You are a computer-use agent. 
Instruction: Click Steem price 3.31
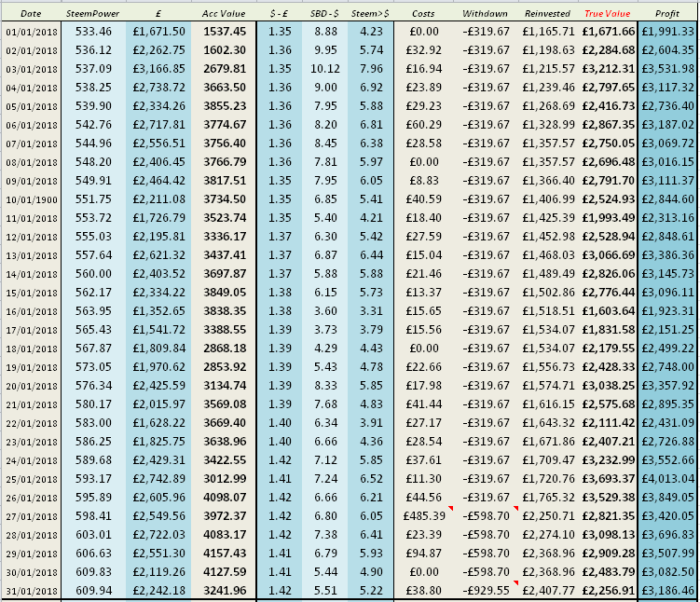[371, 310]
